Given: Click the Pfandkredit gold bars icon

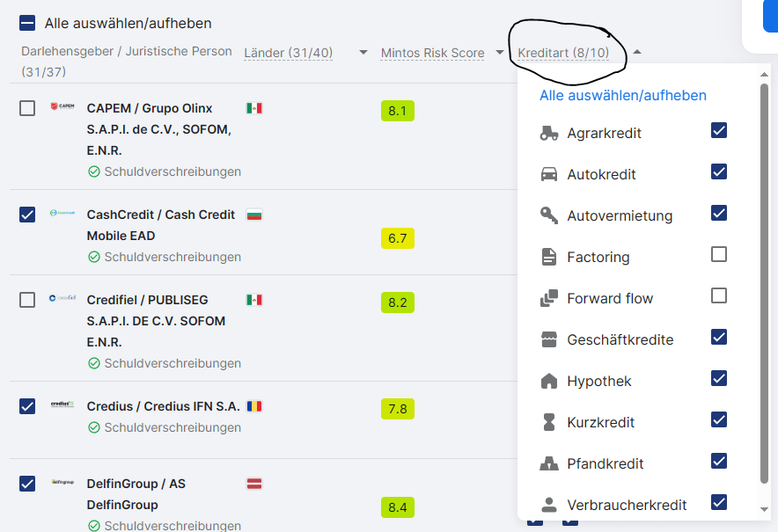Looking at the screenshot, I should click(549, 463).
